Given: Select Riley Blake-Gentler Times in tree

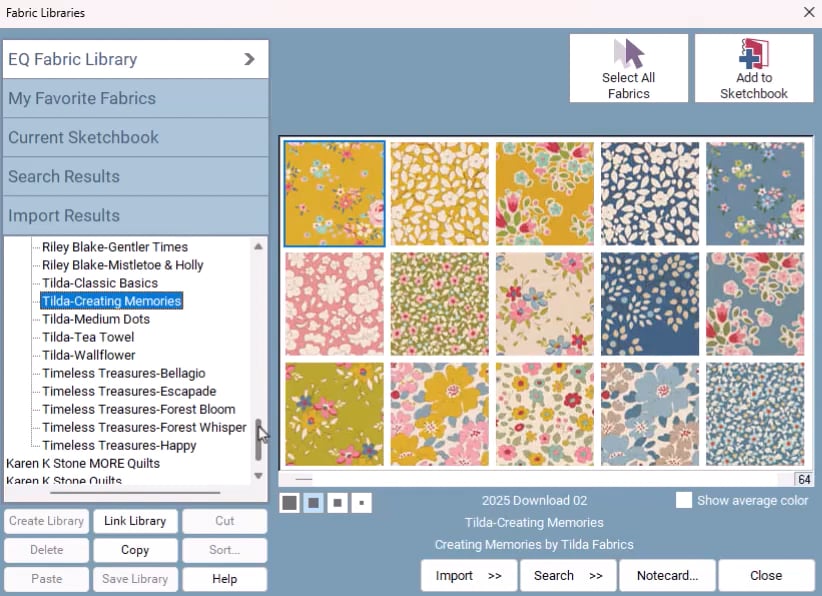Looking at the screenshot, I should coord(115,247).
